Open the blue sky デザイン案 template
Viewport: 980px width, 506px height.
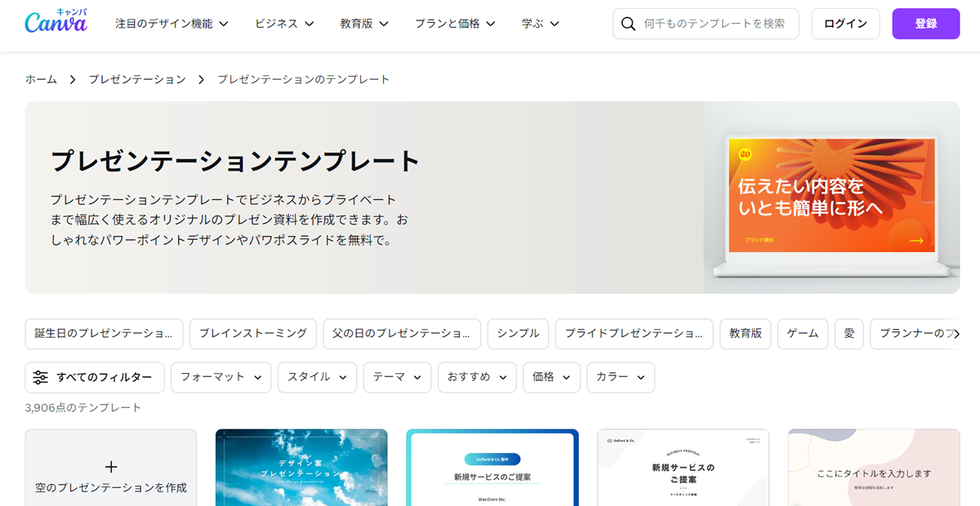[301, 468]
